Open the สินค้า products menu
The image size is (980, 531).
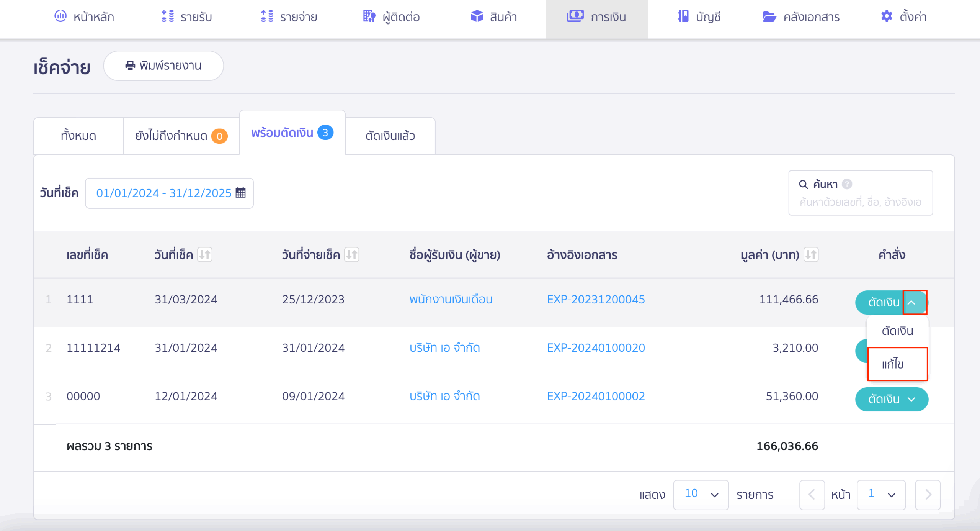pyautogui.click(x=493, y=17)
